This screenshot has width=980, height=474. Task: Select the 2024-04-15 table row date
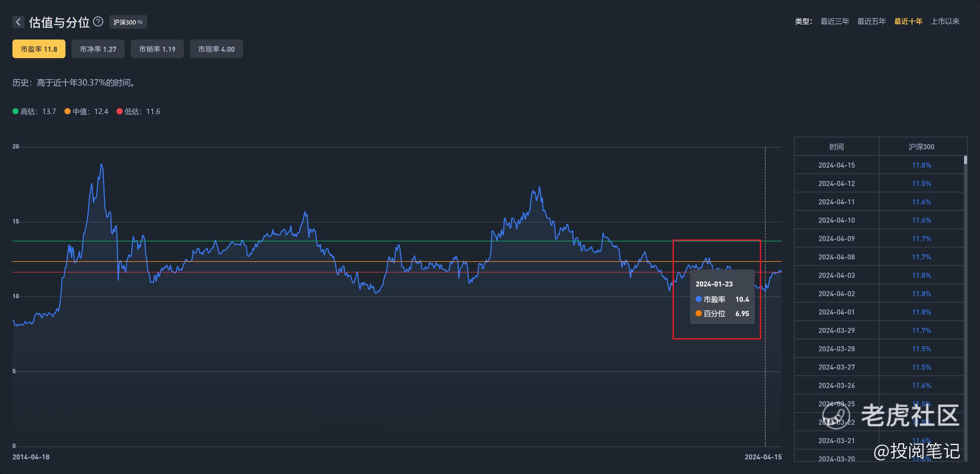click(837, 165)
